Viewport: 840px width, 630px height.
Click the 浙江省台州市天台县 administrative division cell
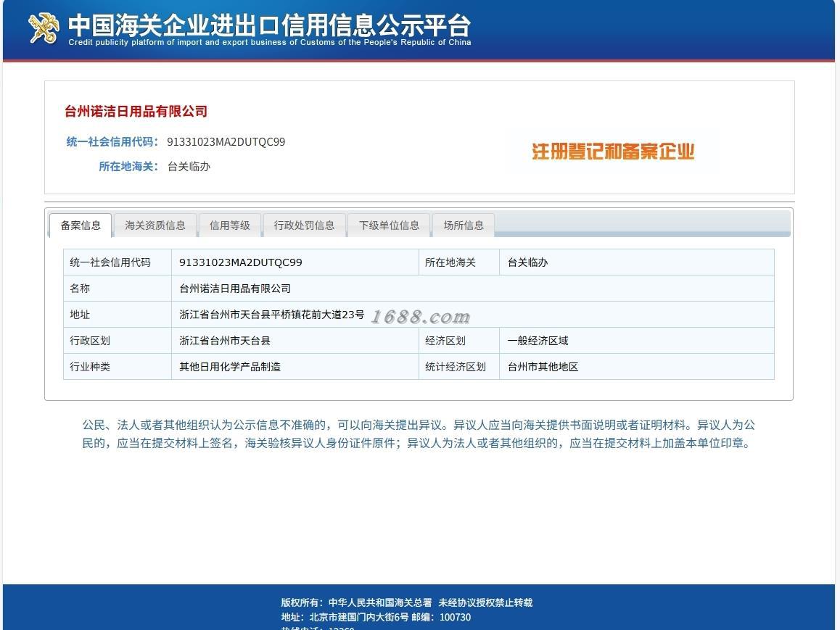pos(295,341)
